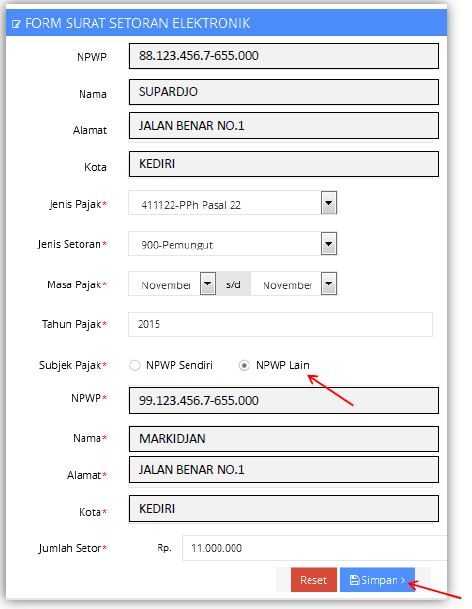Click the top NPWP field 88.123.456.7-655.000
The image size is (472, 609).
(284, 56)
